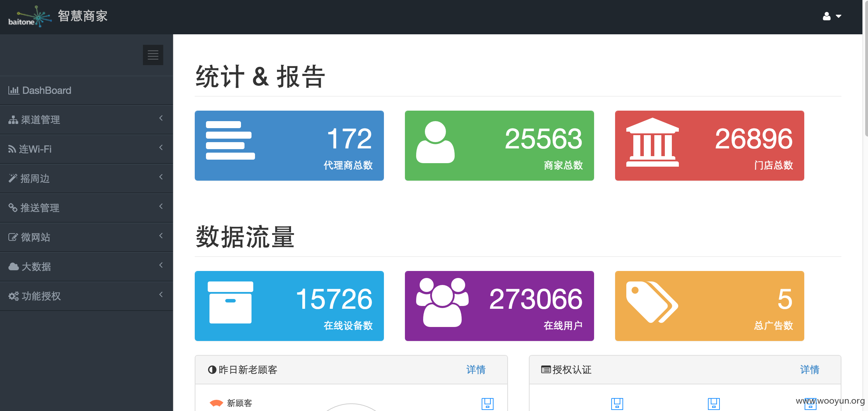The height and width of the screenshot is (411, 868).
Task: Click the 统计 & 报告 heading
Action: [260, 76]
